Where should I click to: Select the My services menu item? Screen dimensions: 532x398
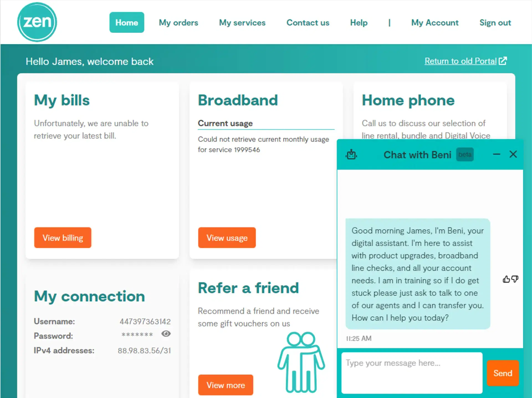pyautogui.click(x=242, y=23)
